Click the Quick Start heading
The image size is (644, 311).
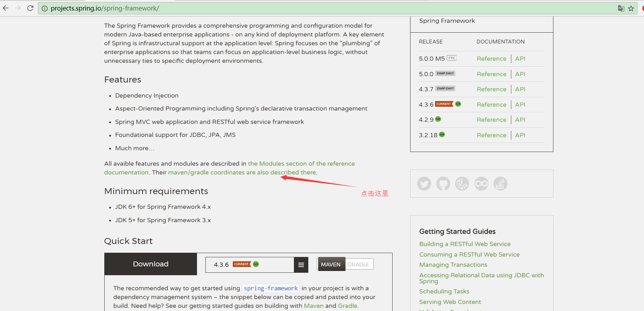pos(128,241)
